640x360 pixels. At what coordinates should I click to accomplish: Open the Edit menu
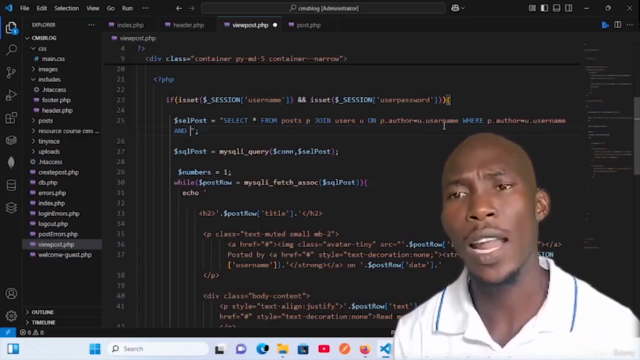[x=42, y=8]
